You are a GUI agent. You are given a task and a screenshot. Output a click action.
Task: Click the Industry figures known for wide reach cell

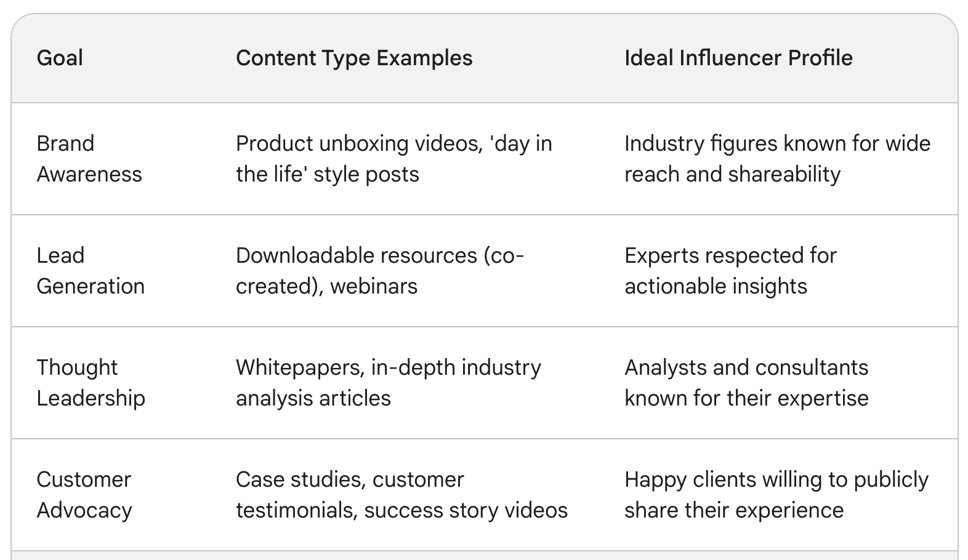pos(777,159)
